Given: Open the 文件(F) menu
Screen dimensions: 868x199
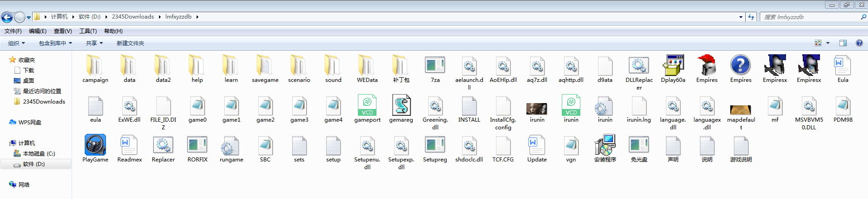Looking at the screenshot, I should [x=13, y=31].
